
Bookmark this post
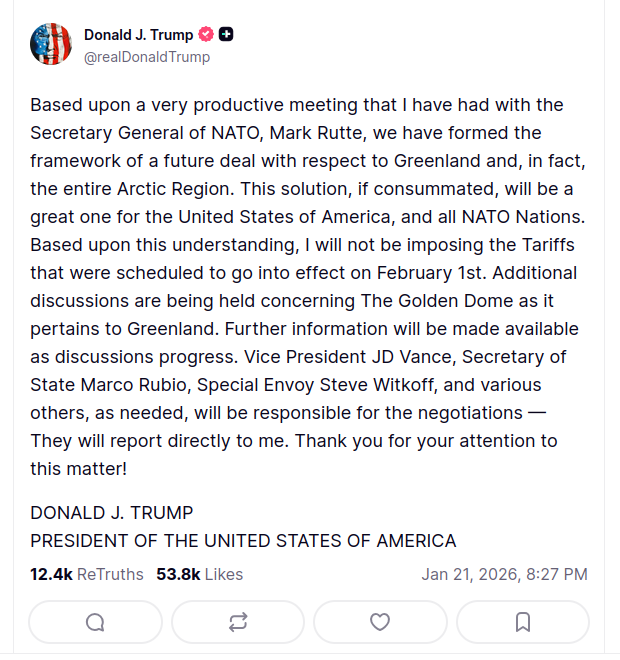(x=522, y=622)
